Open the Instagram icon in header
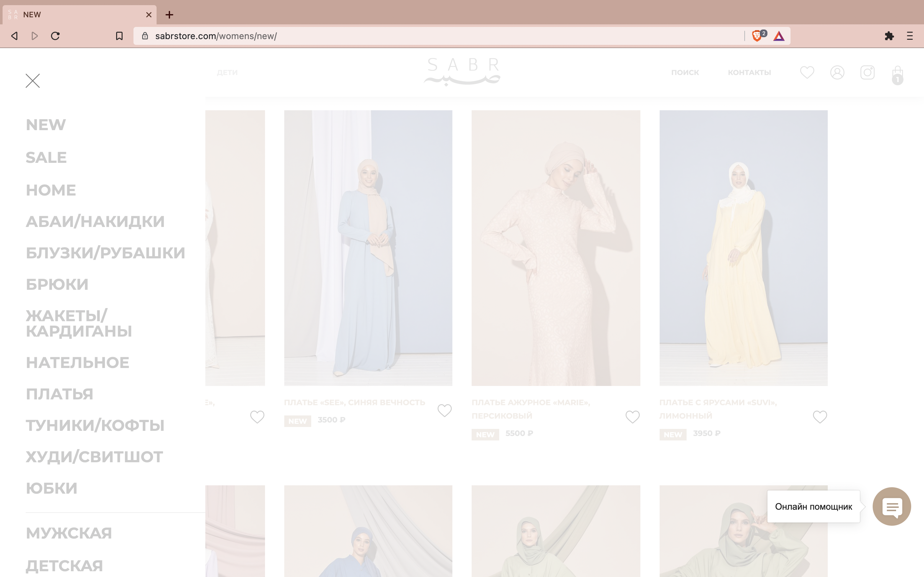The image size is (924, 577). 867,72
